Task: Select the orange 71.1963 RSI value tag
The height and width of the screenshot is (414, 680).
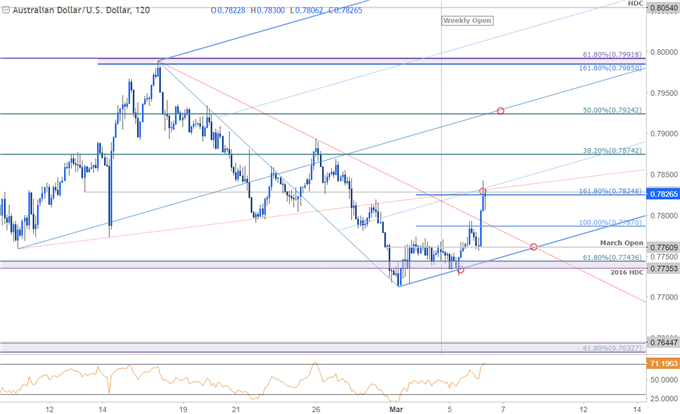Action: pyautogui.click(x=663, y=363)
